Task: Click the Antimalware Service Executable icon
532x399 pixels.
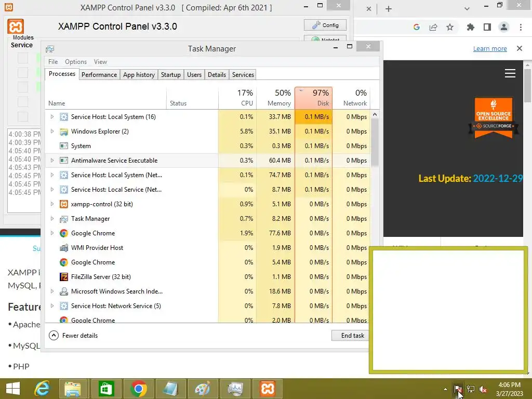Action: tap(64, 161)
